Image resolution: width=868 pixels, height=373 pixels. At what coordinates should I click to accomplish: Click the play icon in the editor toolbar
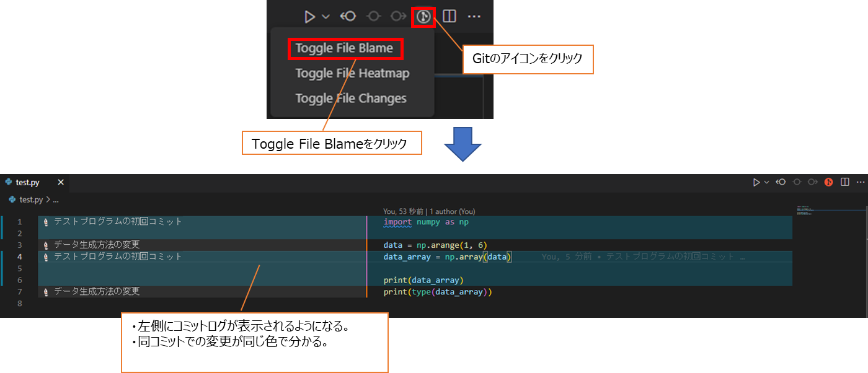tap(758, 182)
